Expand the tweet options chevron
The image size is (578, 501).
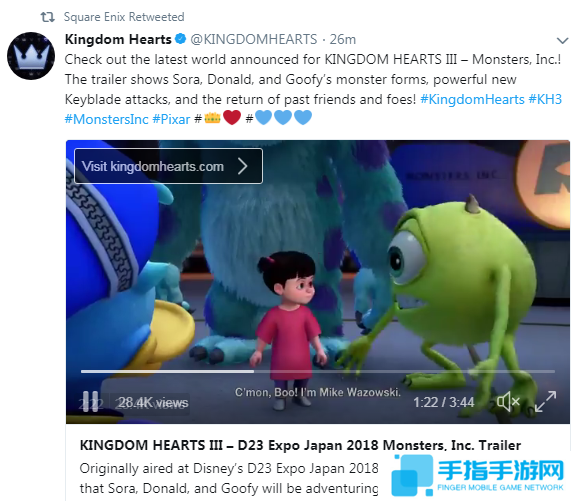tap(562, 41)
